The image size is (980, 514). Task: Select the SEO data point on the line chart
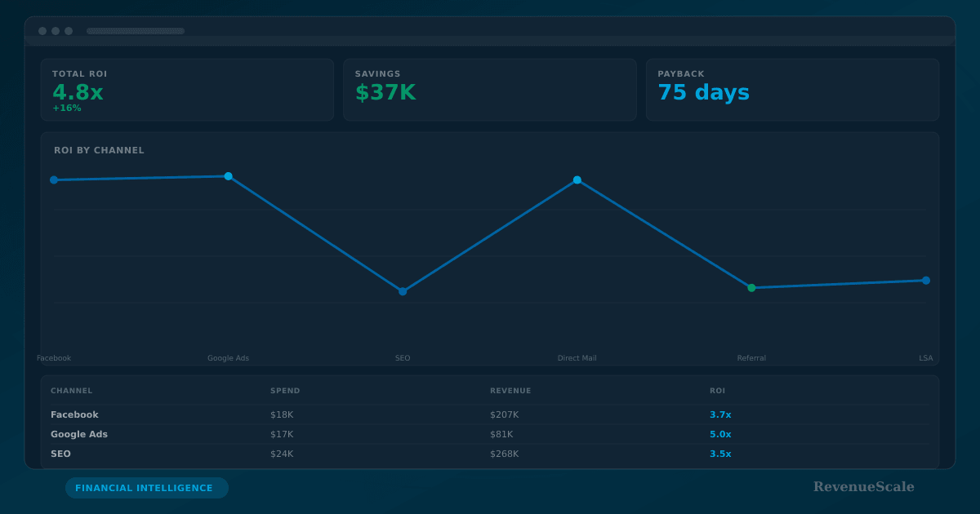pos(403,291)
